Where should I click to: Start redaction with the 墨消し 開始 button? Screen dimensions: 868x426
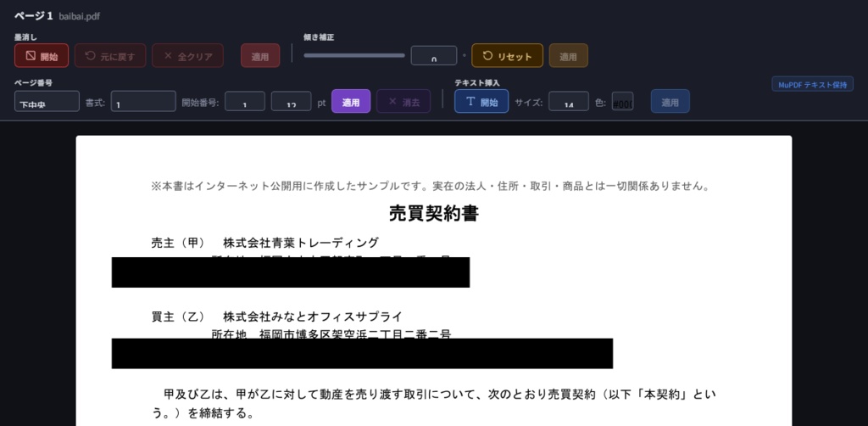42,55
